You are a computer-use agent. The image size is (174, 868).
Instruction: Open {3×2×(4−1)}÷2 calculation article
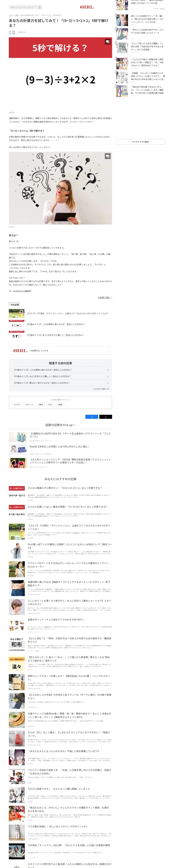(x=65, y=488)
